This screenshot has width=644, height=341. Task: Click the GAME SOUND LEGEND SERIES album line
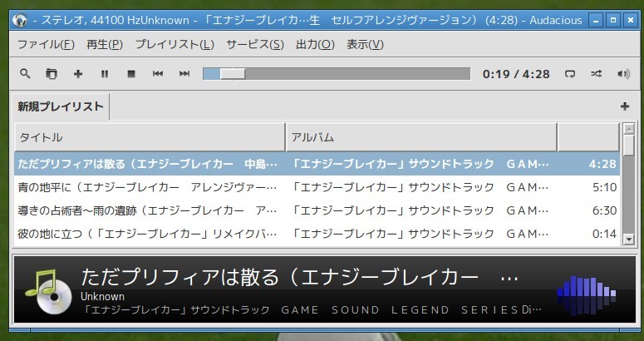312,309
